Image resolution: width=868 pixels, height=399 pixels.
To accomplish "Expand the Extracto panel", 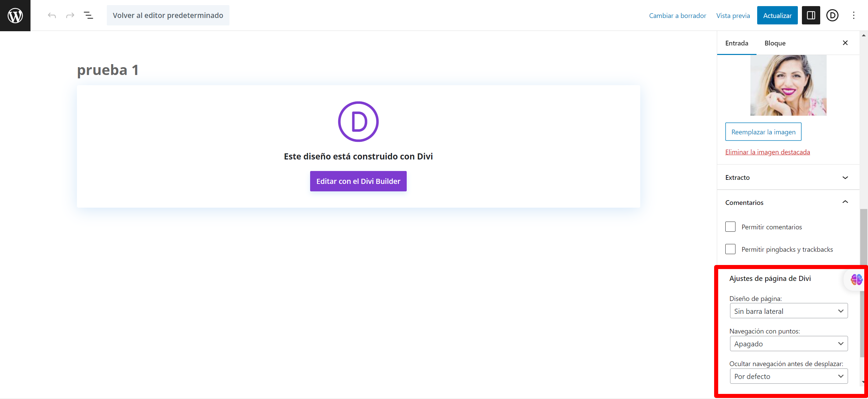I will click(788, 177).
